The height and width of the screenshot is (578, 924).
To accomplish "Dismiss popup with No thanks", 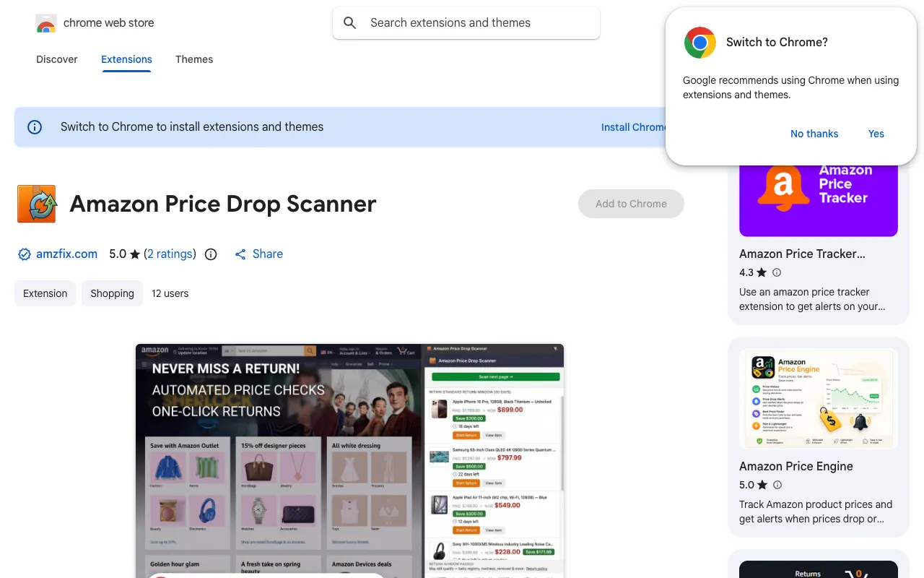I will (814, 134).
